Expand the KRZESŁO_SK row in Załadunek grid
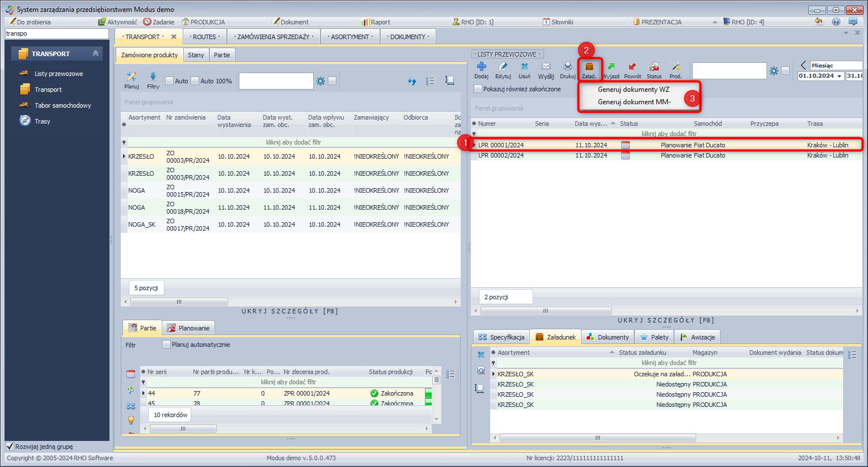 [x=494, y=374]
